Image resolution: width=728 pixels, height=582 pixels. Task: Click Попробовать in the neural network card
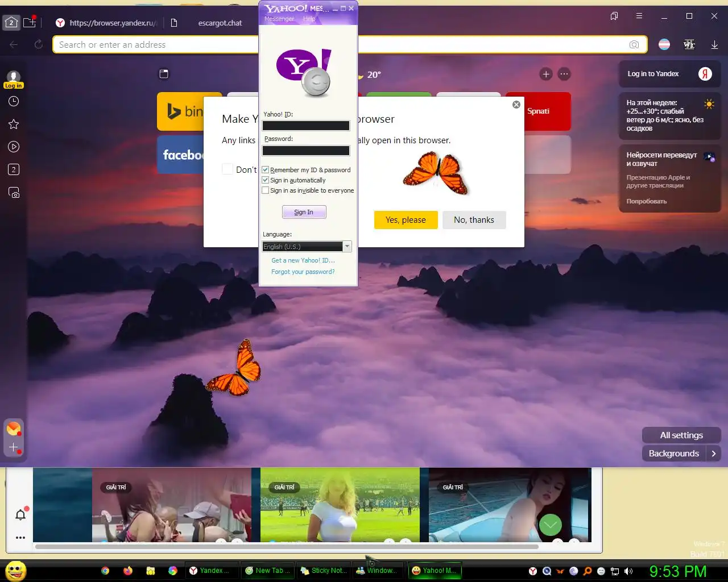(x=647, y=201)
